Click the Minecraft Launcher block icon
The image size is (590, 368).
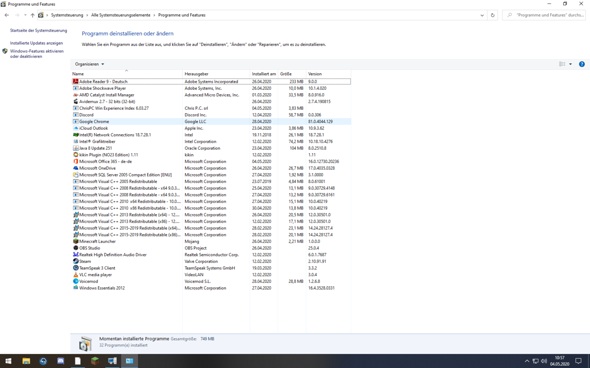point(75,241)
